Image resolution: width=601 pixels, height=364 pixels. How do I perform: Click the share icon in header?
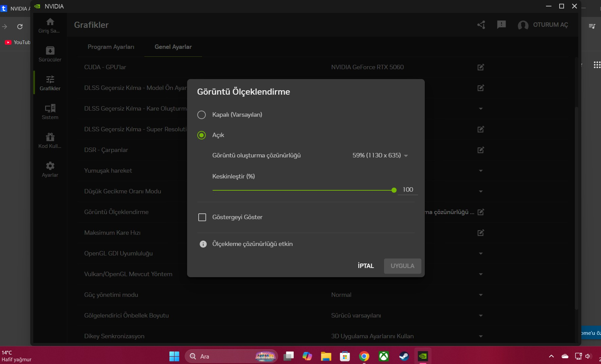[481, 25]
